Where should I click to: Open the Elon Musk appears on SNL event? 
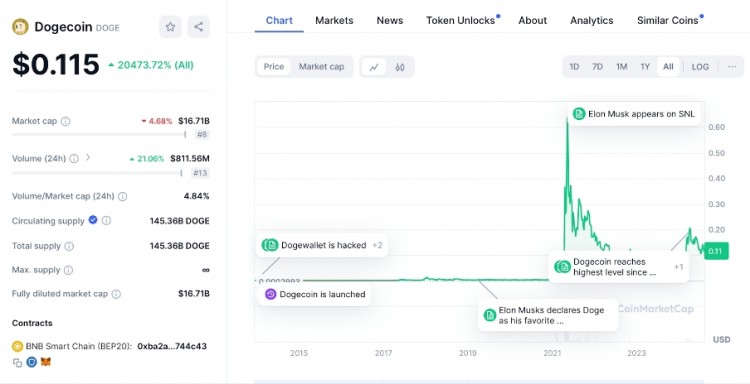point(634,114)
